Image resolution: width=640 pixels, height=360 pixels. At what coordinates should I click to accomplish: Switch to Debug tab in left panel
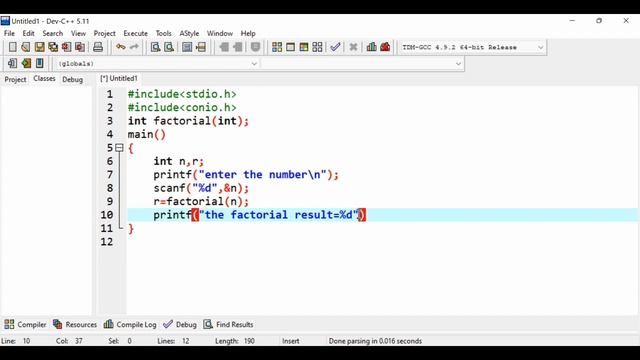click(x=72, y=80)
